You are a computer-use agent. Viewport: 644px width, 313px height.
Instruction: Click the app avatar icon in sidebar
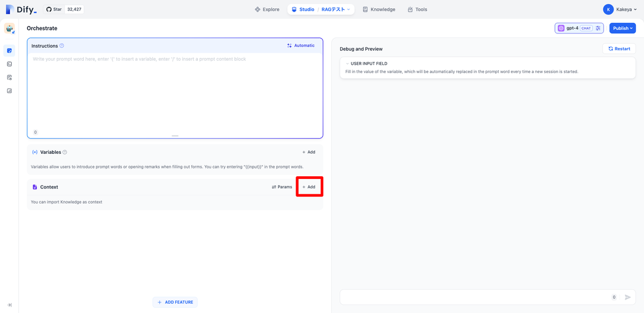(9, 29)
